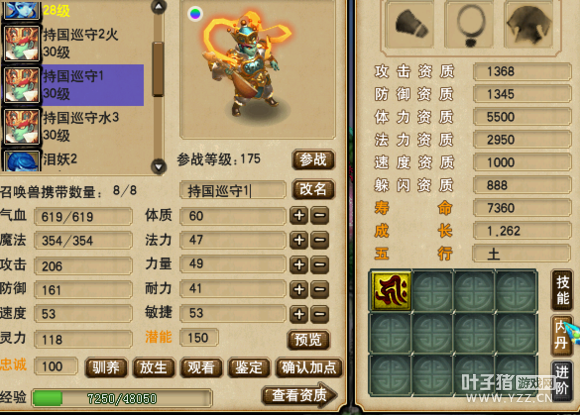Click the minus button for 法力
The height and width of the screenshot is (415, 580).
coord(320,240)
